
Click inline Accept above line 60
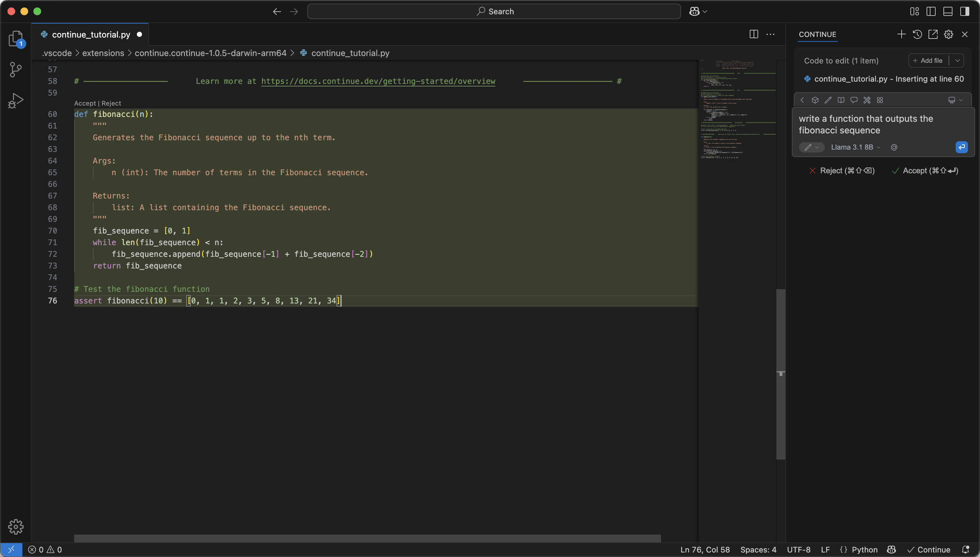coord(85,103)
